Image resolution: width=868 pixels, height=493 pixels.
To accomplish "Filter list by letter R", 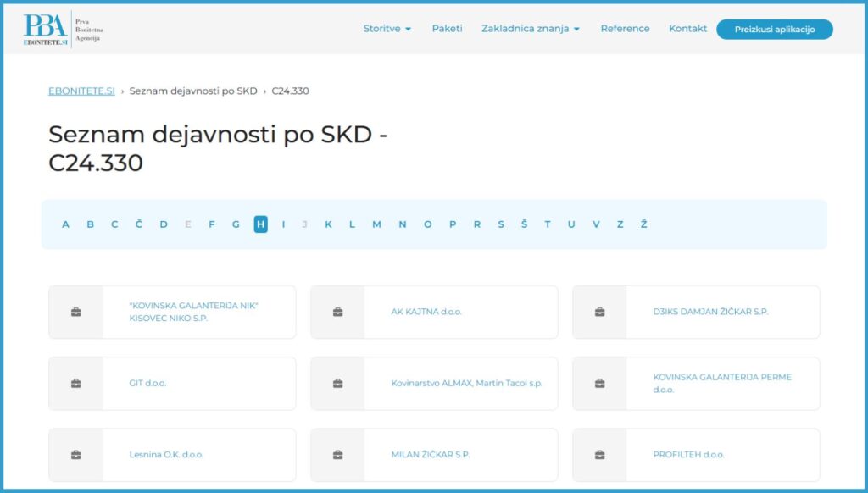I will pos(477,224).
